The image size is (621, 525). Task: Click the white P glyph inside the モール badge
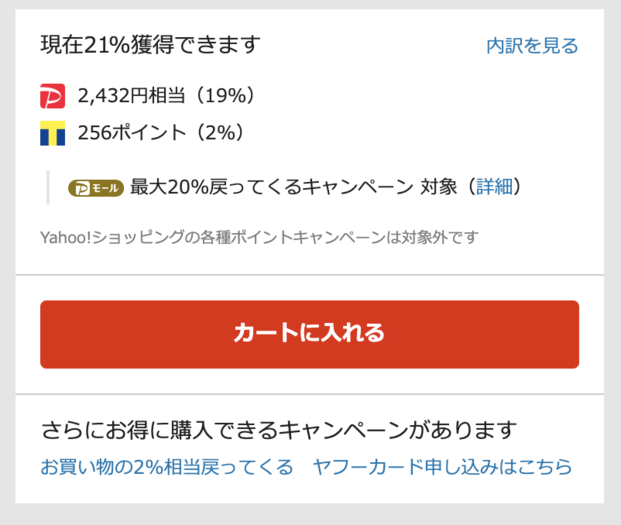pyautogui.click(x=82, y=188)
